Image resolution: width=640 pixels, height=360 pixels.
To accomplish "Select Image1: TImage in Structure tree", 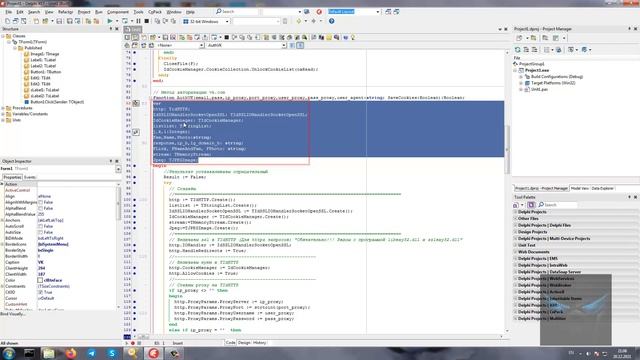I will coord(45,54).
